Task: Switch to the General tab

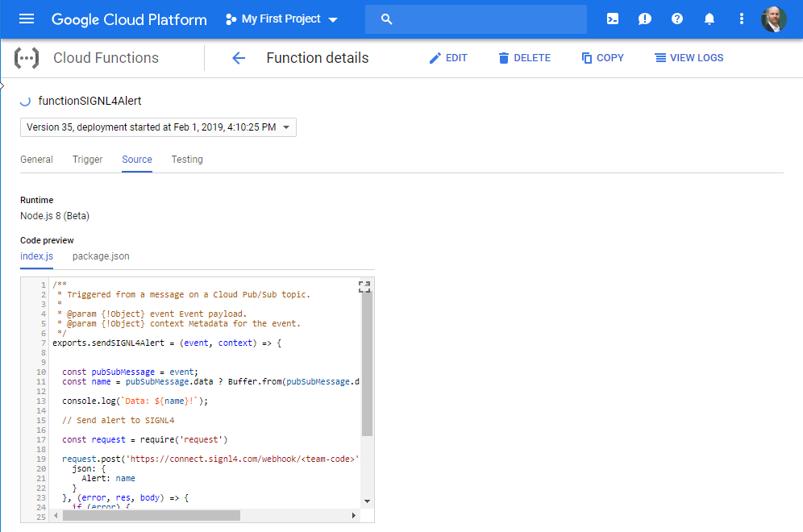Action: click(x=36, y=160)
